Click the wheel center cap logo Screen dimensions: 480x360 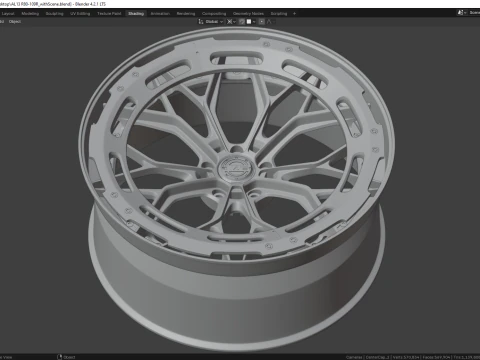coord(236,169)
